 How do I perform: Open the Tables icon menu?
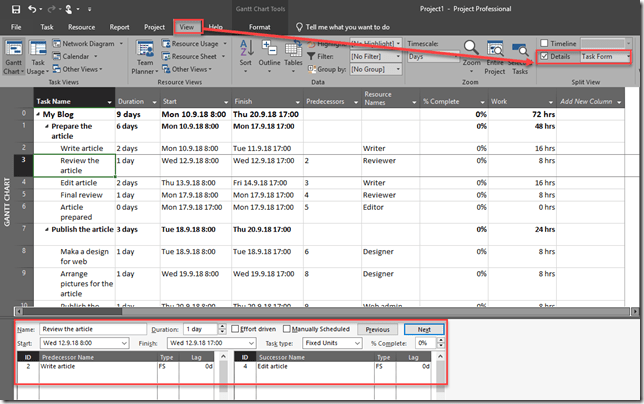click(293, 50)
